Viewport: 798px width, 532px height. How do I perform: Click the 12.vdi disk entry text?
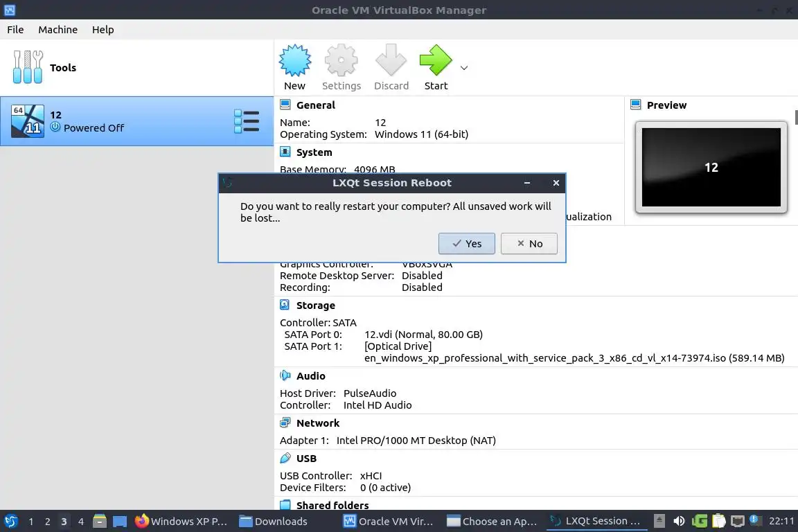coord(423,335)
